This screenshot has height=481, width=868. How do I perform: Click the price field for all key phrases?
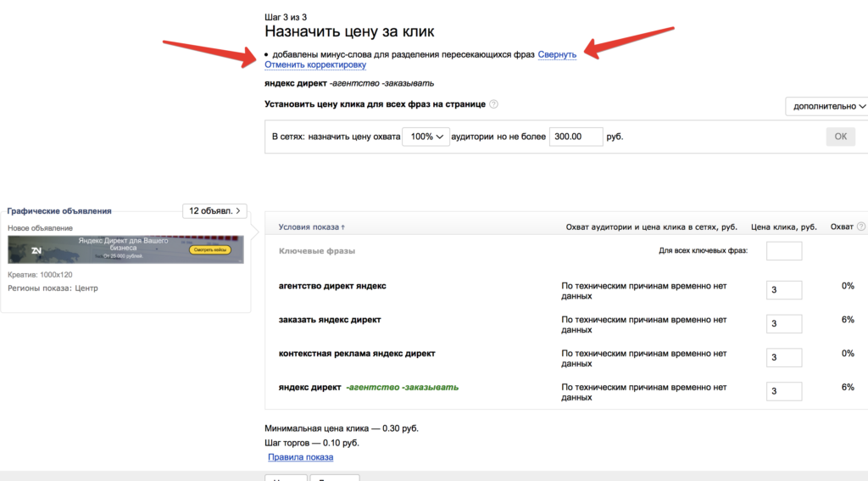coord(784,251)
